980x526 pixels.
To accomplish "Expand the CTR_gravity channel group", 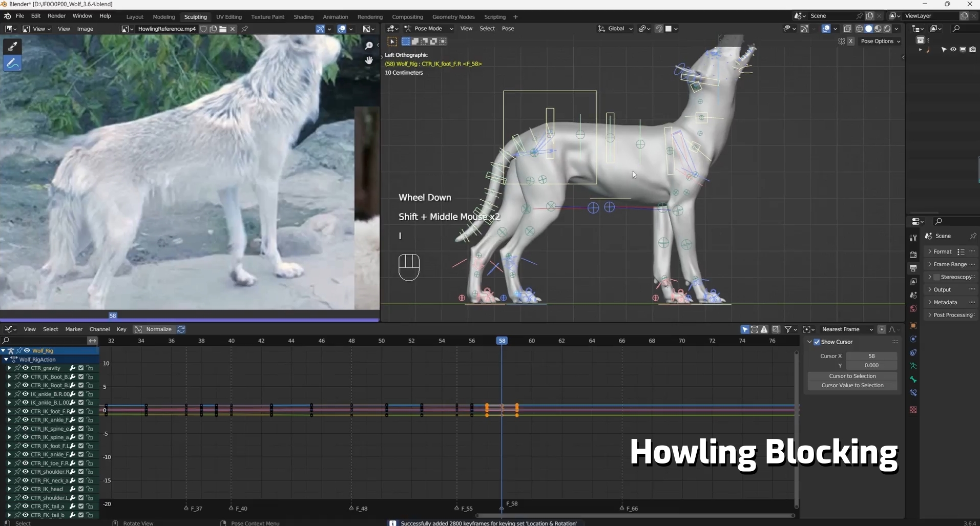I will pyautogui.click(x=9, y=368).
